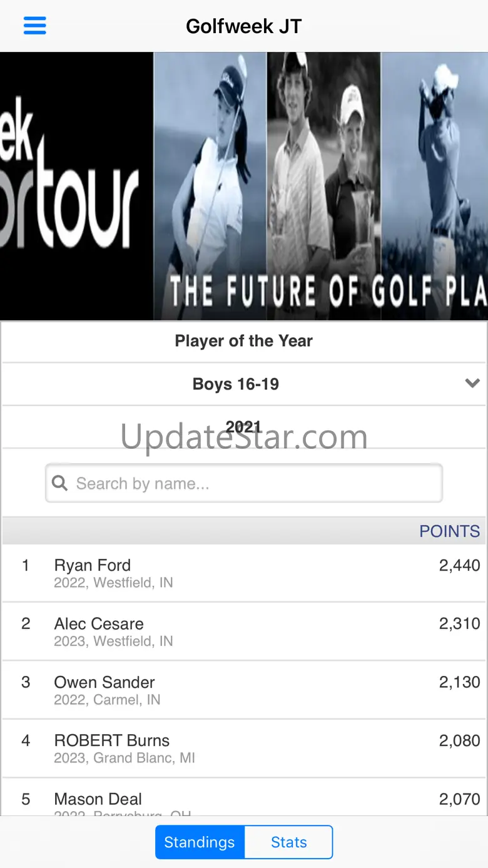Click Alec Cesare's 2,310 points value
Viewport: 488px width, 868px height.
click(459, 624)
